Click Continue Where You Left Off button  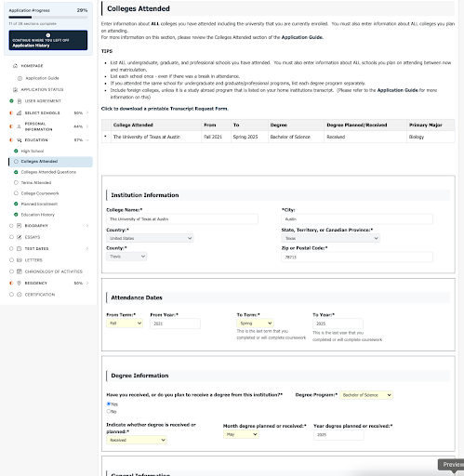tap(48, 40)
